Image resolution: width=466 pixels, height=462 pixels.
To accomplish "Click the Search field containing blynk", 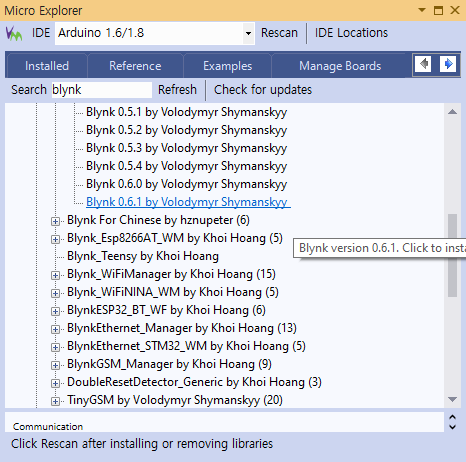I will click(x=102, y=90).
